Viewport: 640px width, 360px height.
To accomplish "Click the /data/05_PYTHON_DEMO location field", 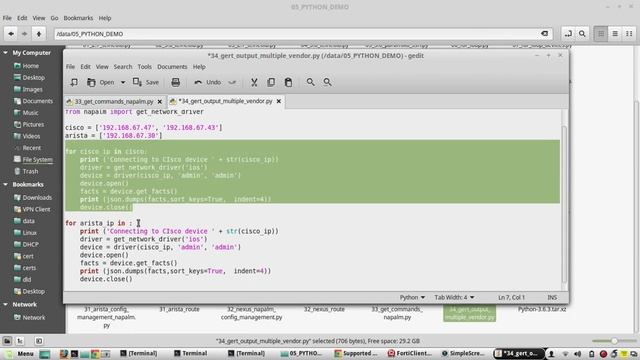I will coord(303,34).
